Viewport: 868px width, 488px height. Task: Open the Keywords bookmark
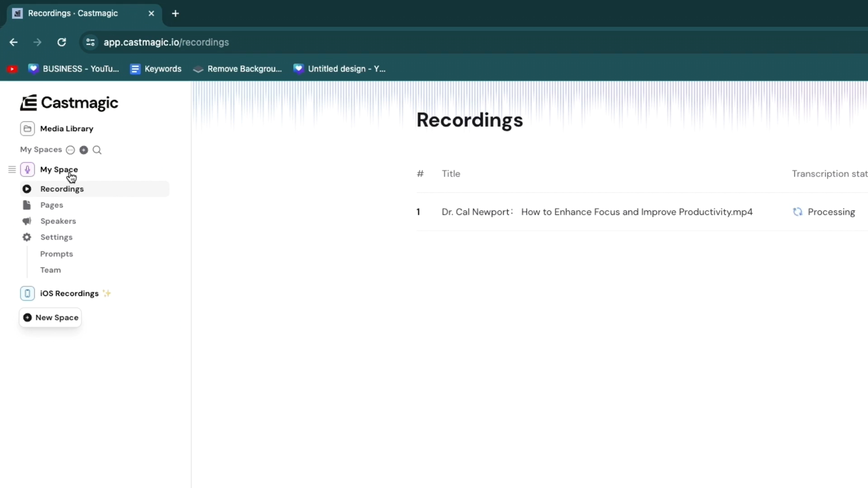click(156, 69)
